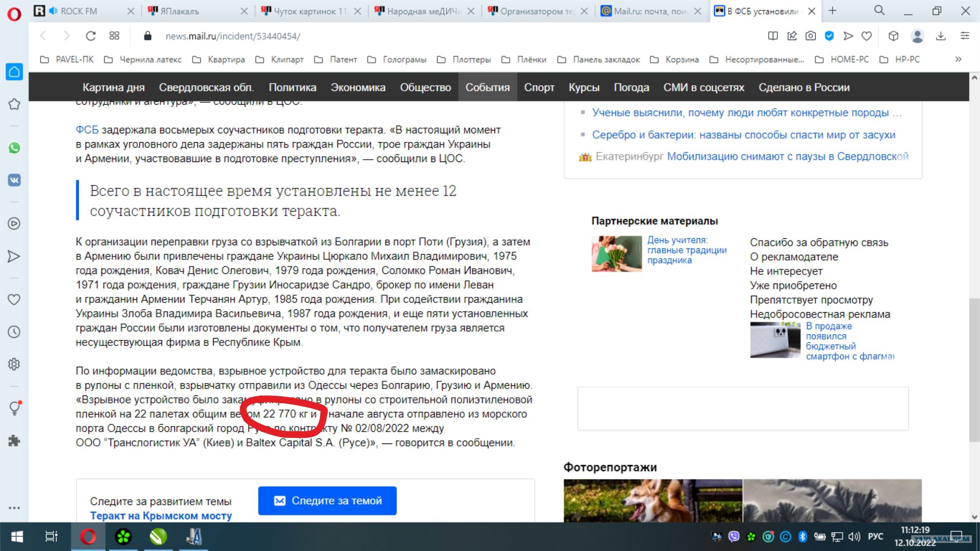The image size is (980, 551).
Task: Open VK messenger in the Opera sidebar
Action: pyautogui.click(x=14, y=180)
